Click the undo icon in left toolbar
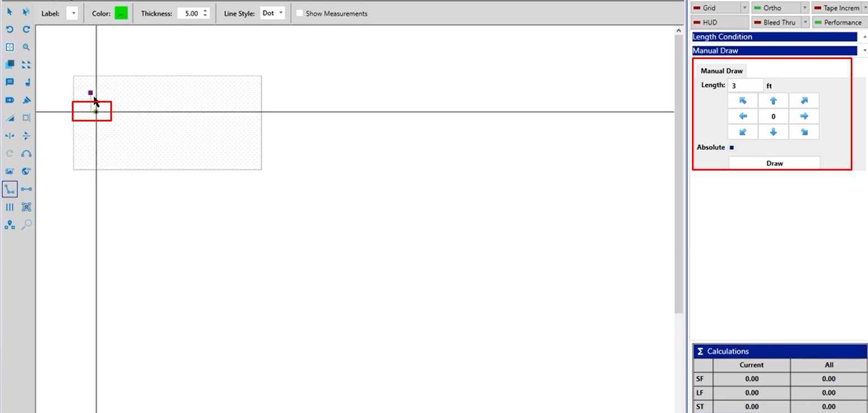868x413 pixels. tap(9, 30)
